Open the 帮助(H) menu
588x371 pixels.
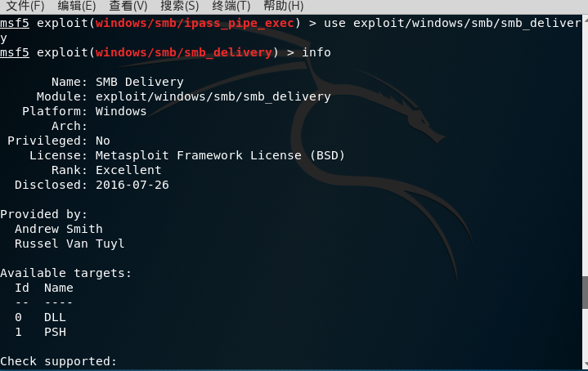coord(283,6)
